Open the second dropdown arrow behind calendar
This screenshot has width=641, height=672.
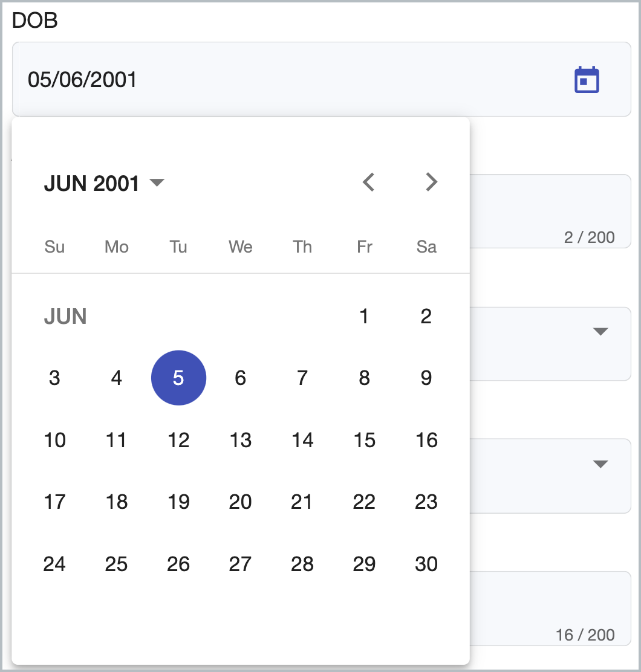pyautogui.click(x=600, y=464)
